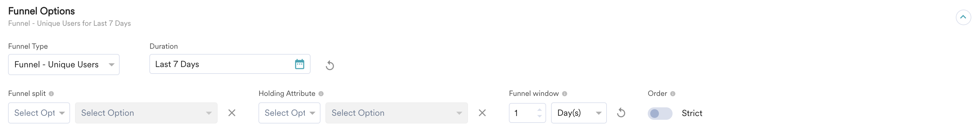Clear the Funnel split selection
This screenshot has height=139, width=980.
[232, 113]
